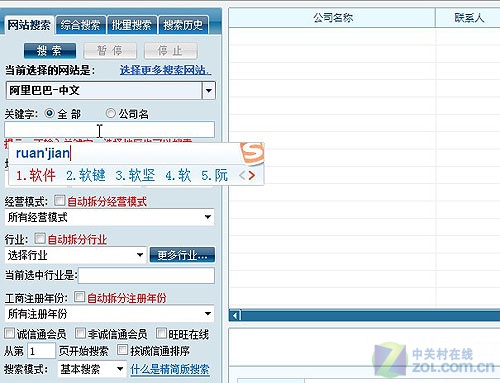
Task: Choose candidate 3. 软坚 in IME
Action: (135, 175)
